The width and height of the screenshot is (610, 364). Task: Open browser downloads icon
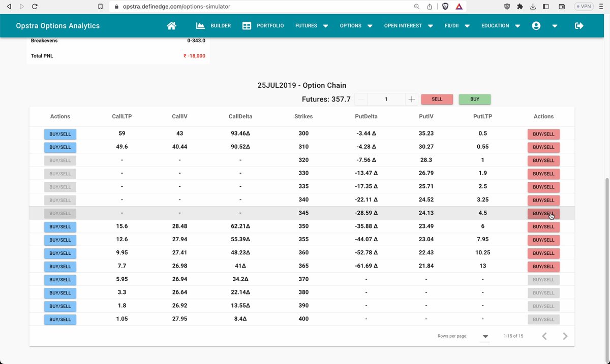[x=533, y=7]
